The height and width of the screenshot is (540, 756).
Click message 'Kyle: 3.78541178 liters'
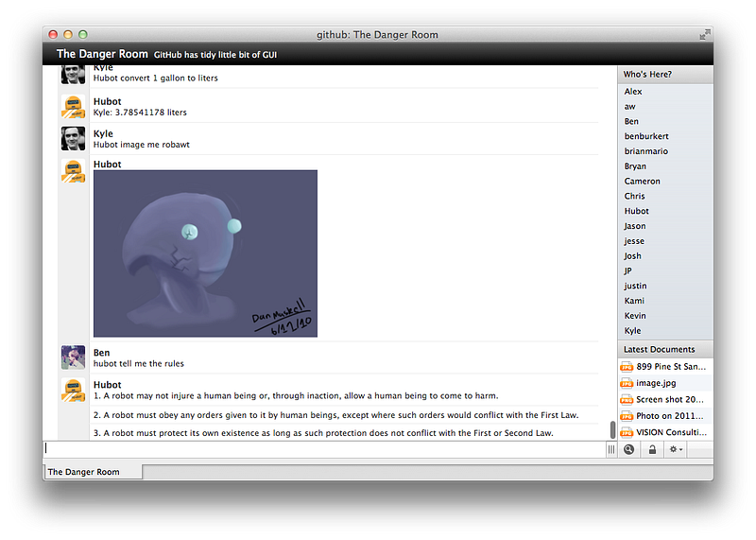140,113
